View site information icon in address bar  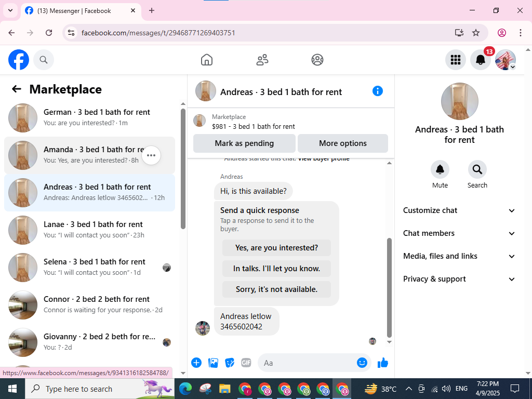(x=71, y=33)
